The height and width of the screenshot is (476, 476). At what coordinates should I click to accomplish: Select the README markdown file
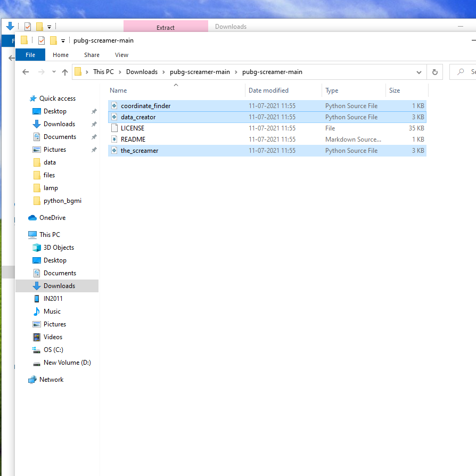[267, 139]
